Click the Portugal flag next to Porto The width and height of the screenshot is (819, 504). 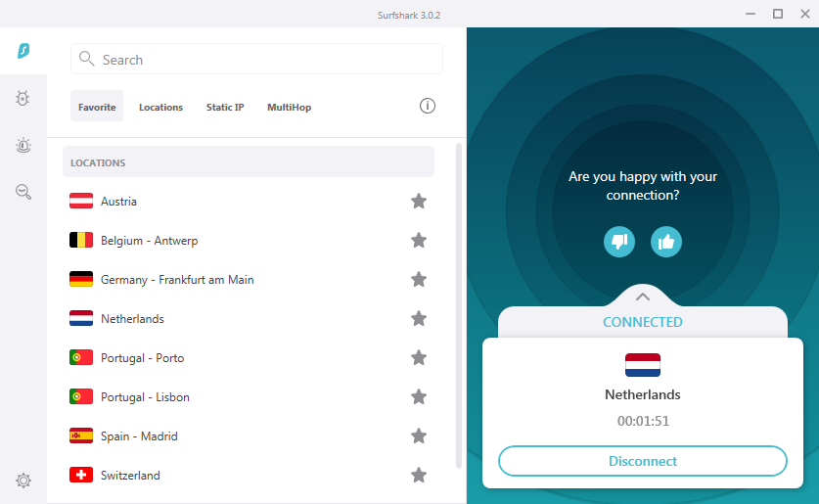(x=81, y=357)
